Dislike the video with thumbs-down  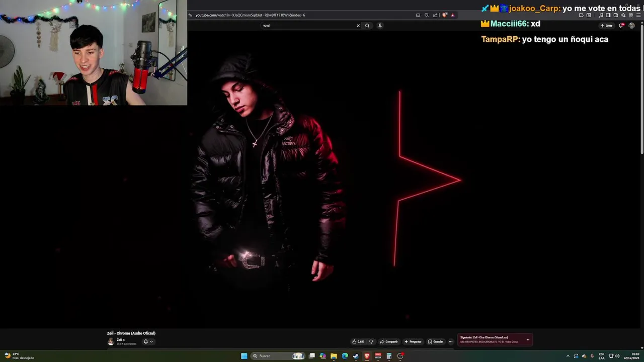(x=371, y=341)
